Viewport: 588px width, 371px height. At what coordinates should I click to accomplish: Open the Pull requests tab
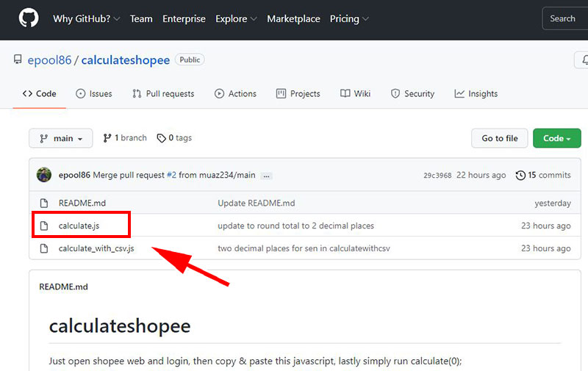(x=163, y=94)
